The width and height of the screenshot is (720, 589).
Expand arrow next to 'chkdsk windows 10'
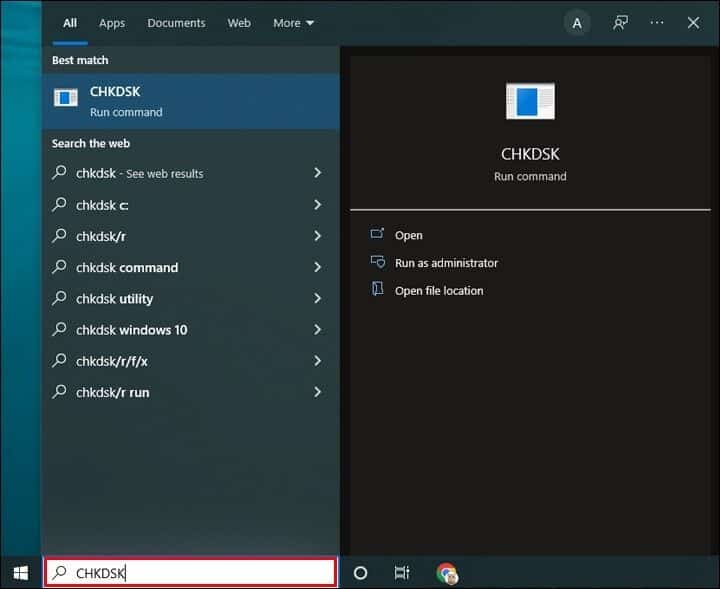(317, 329)
